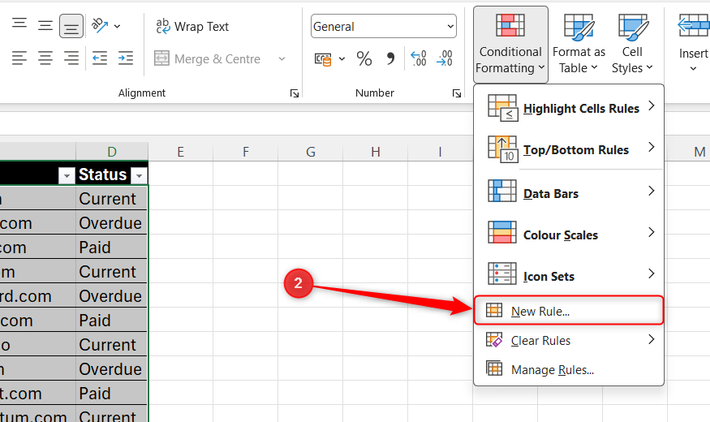Open the filter dropdown left of Status
The width and height of the screenshot is (710, 422).
pyautogui.click(x=67, y=176)
